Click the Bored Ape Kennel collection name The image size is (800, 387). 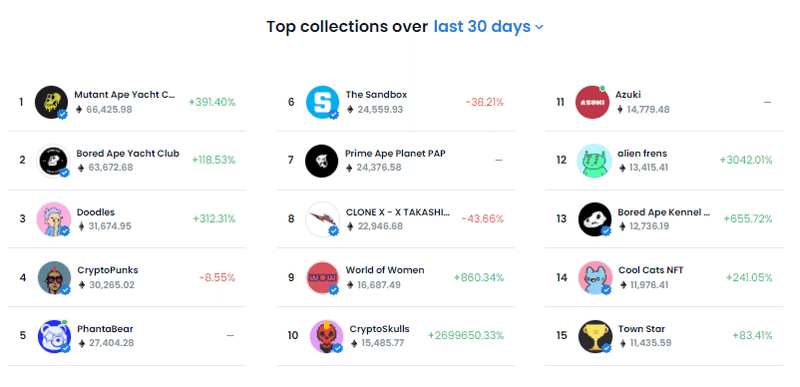click(663, 212)
